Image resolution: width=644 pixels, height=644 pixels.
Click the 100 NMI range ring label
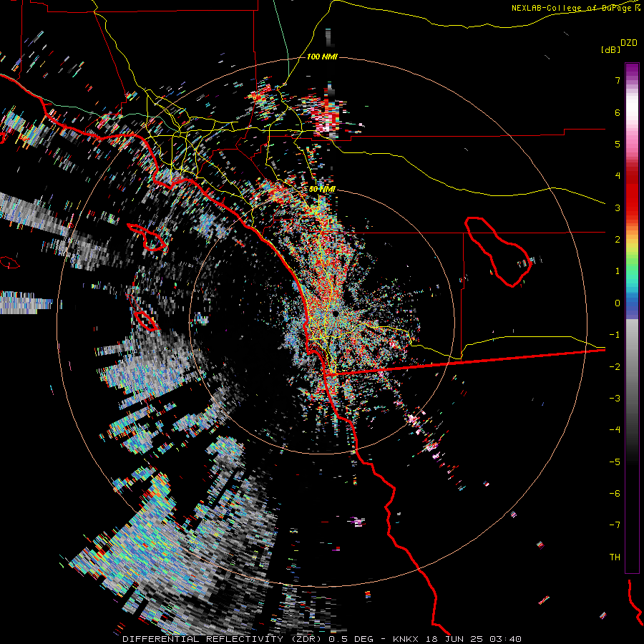[322, 57]
